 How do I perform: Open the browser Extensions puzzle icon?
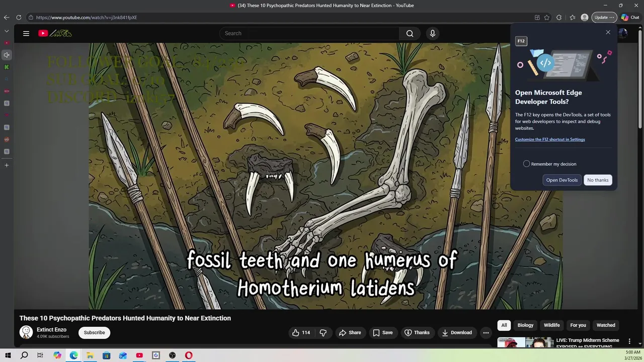(559, 18)
